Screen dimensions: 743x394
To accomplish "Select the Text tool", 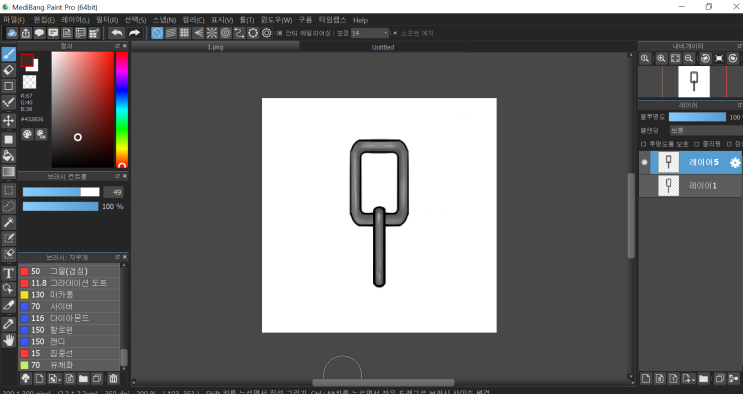I will coord(9,273).
